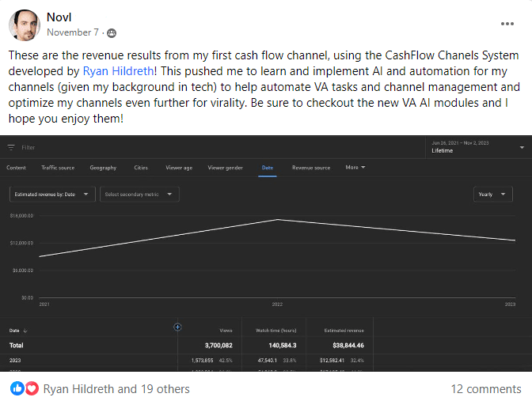Switch to the Revenue source tab
The image size is (532, 401).
tap(311, 168)
